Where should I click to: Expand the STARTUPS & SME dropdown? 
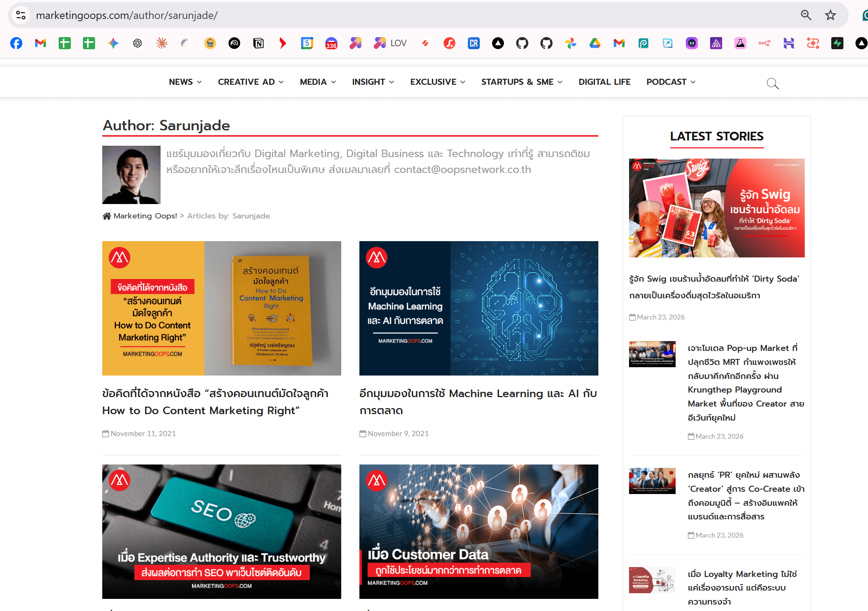[521, 82]
